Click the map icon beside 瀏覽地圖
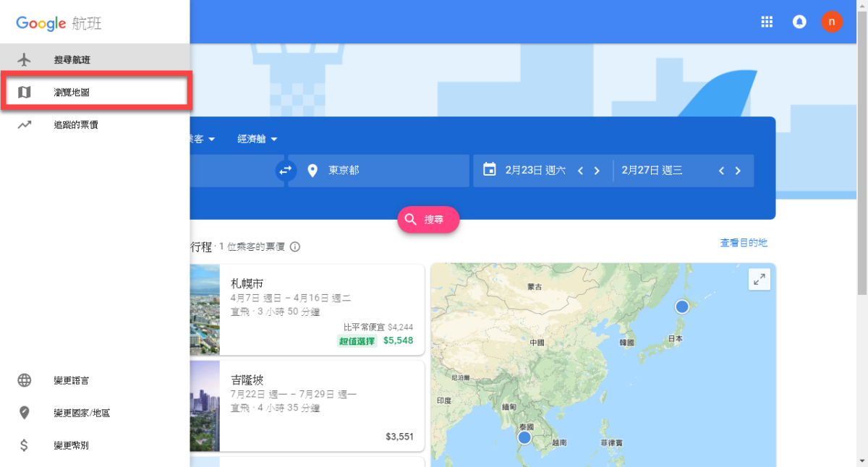Viewport: 868px width, 467px height. (25, 92)
